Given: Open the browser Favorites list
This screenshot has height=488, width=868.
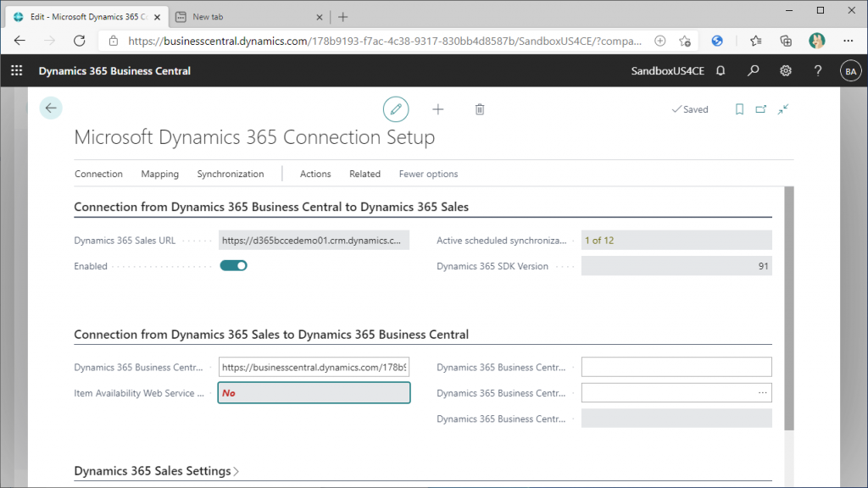Looking at the screenshot, I should 755,41.
